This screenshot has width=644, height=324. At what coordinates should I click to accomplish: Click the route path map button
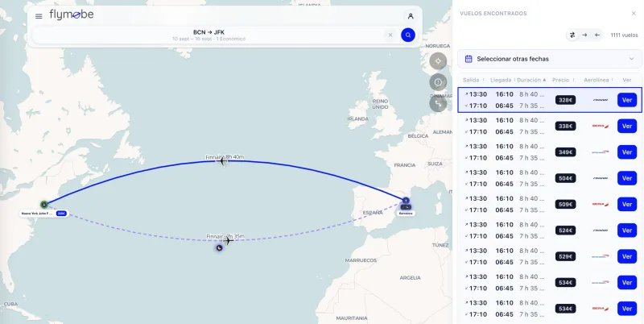(438, 103)
